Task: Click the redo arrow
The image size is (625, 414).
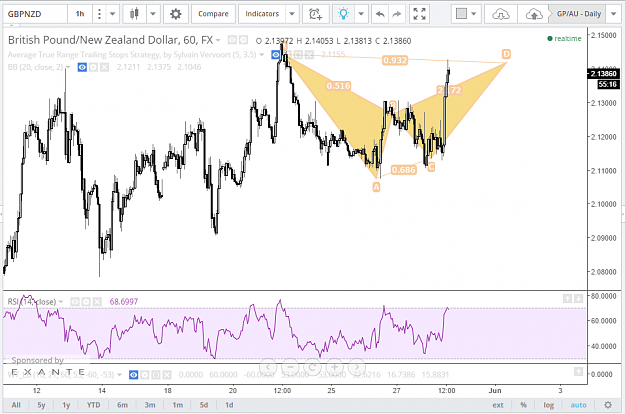Action: [397, 14]
